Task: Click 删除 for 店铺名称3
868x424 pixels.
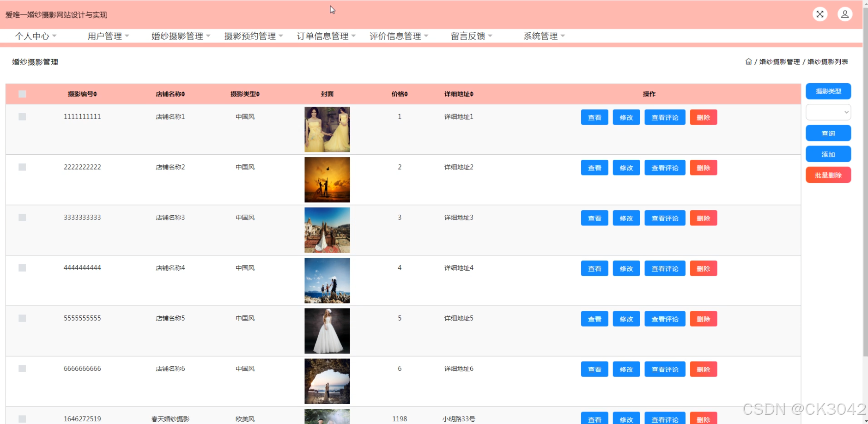Action: click(704, 218)
